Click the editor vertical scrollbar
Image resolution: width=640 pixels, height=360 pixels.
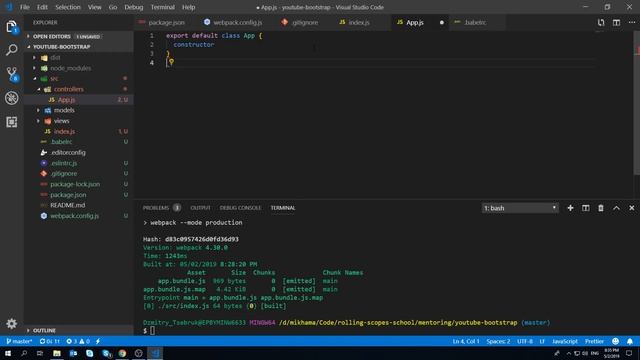[637, 103]
